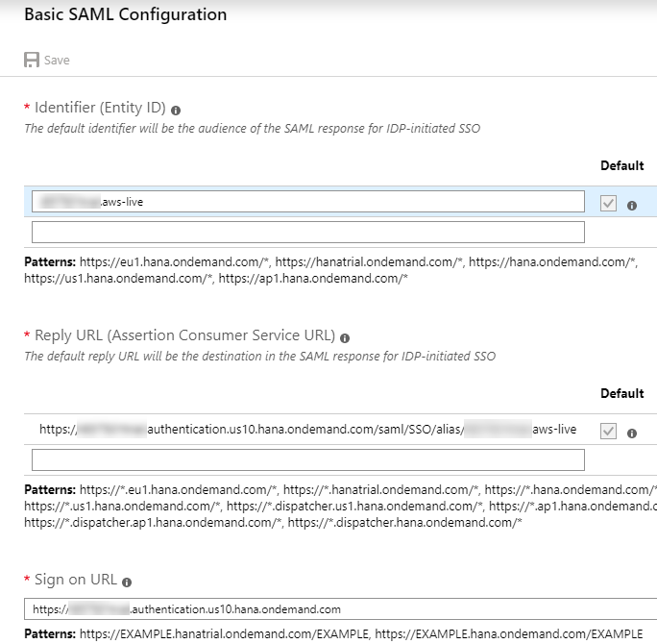Click the Save floppy disk icon
Image resolution: width=657 pixels, height=644 pixels.
point(32,61)
